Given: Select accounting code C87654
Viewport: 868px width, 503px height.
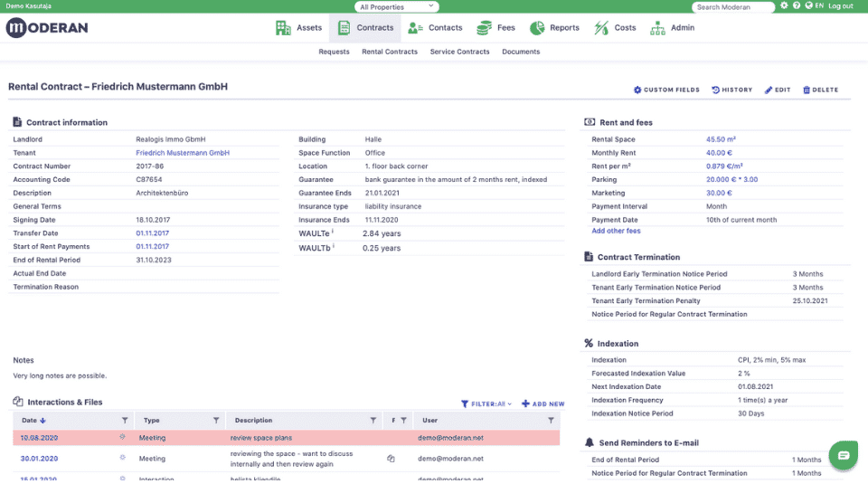Looking at the screenshot, I should click(x=149, y=179).
